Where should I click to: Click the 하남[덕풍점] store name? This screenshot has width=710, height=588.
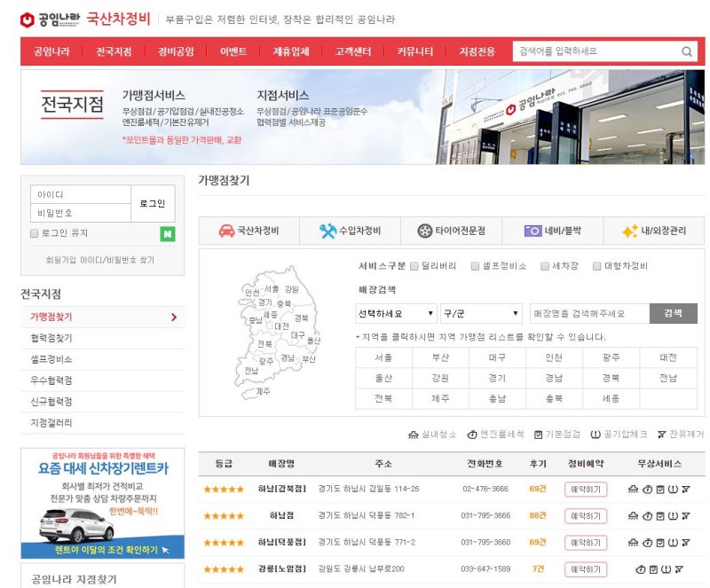[282, 542]
